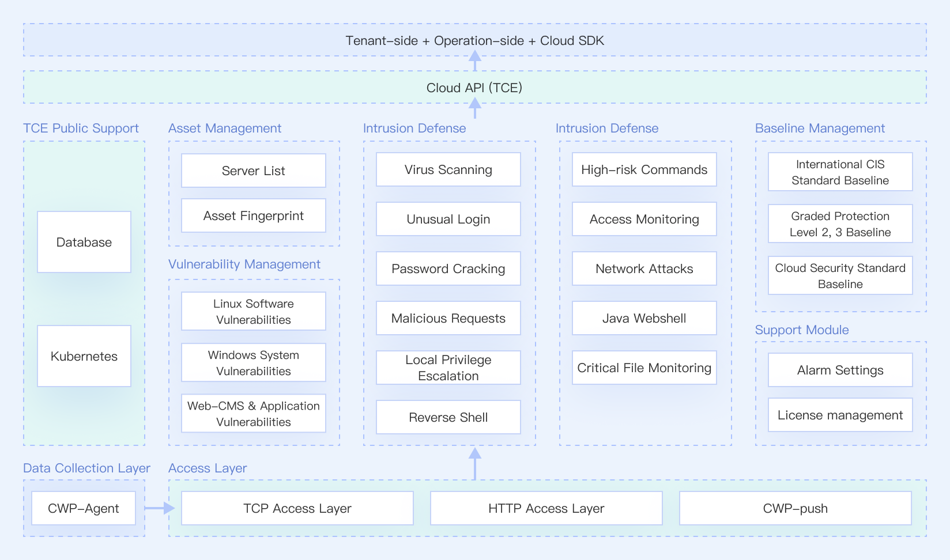Select the "Network Attacks" box
950x560 pixels.
tap(644, 268)
